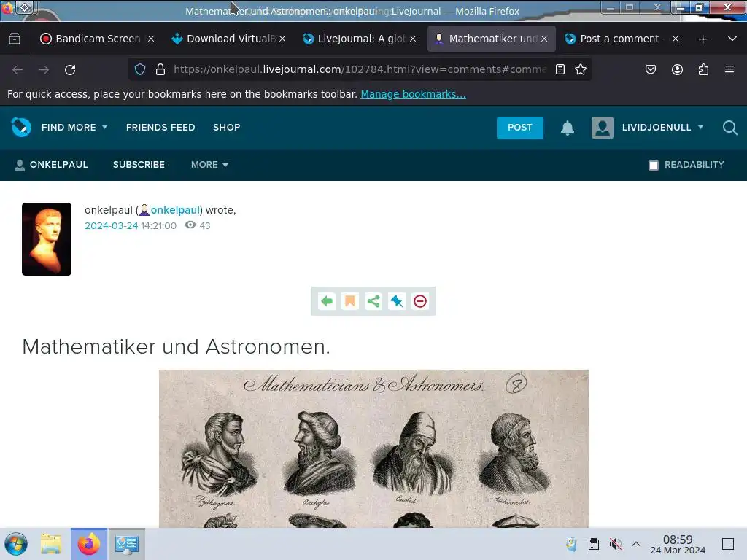
Task: Open the 2024-03-24 date link
Action: [x=112, y=226]
